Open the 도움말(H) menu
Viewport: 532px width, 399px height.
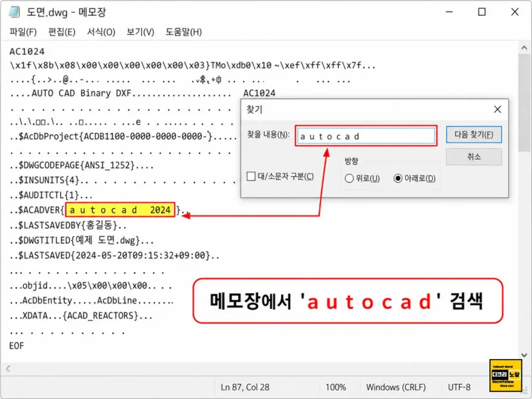click(183, 32)
